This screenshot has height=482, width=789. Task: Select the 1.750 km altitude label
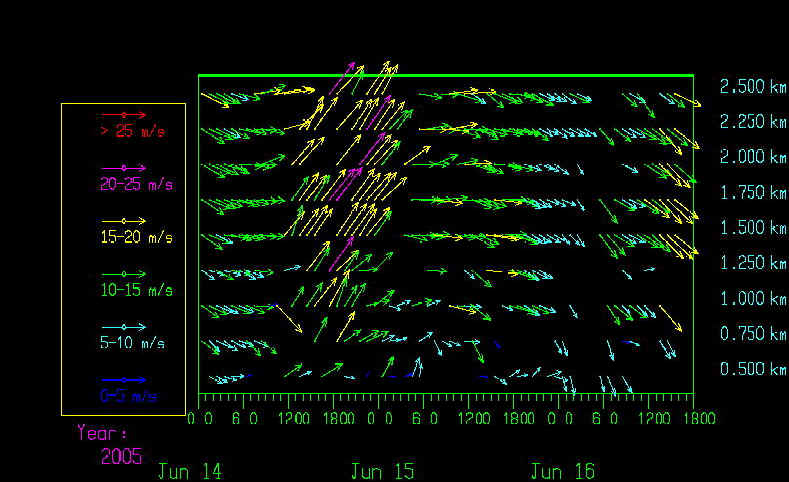point(752,192)
